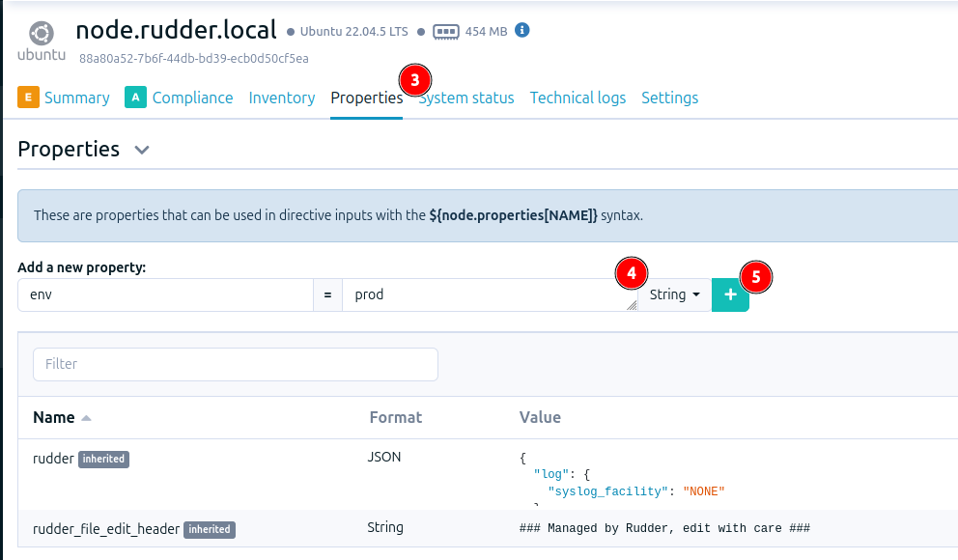Click the String format cell for rudder_file_edit_header
The width and height of the screenshot is (958, 560).
(385, 527)
